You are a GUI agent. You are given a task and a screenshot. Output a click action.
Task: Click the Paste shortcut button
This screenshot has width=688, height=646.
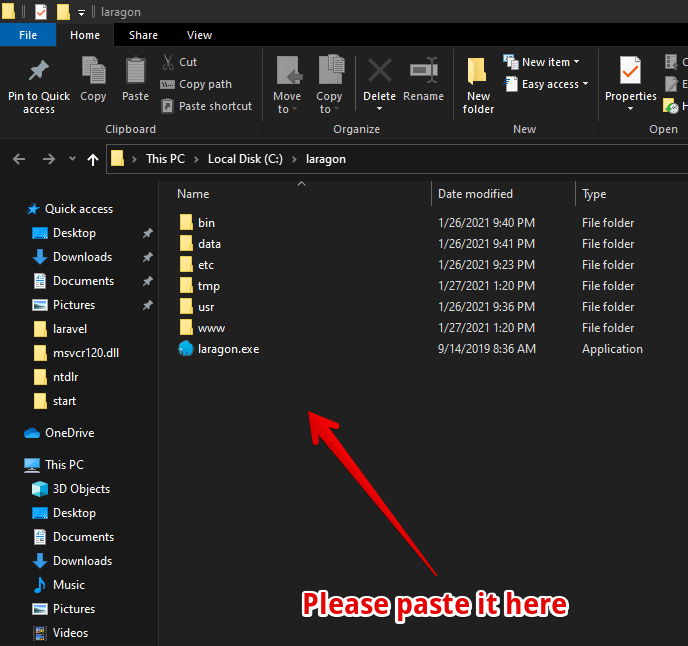[207, 106]
